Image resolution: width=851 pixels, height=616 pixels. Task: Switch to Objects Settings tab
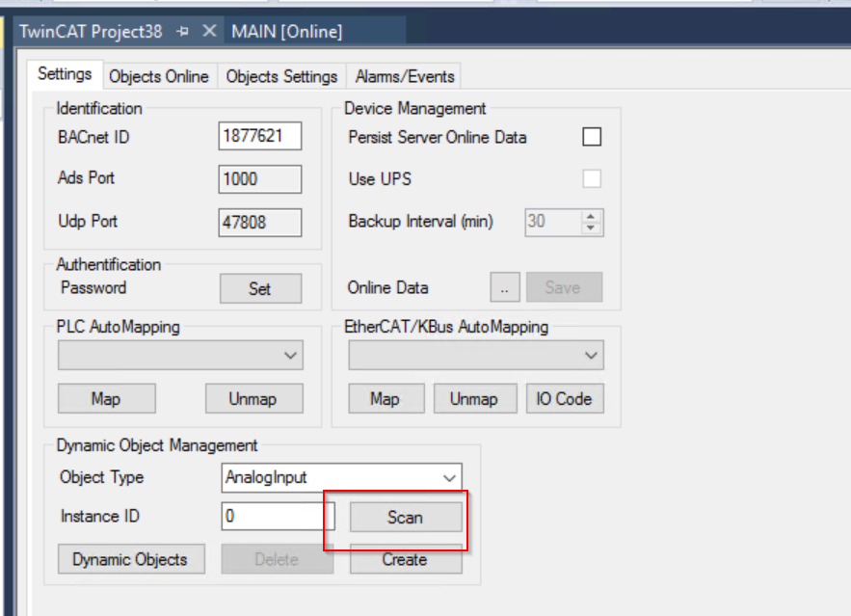[281, 76]
